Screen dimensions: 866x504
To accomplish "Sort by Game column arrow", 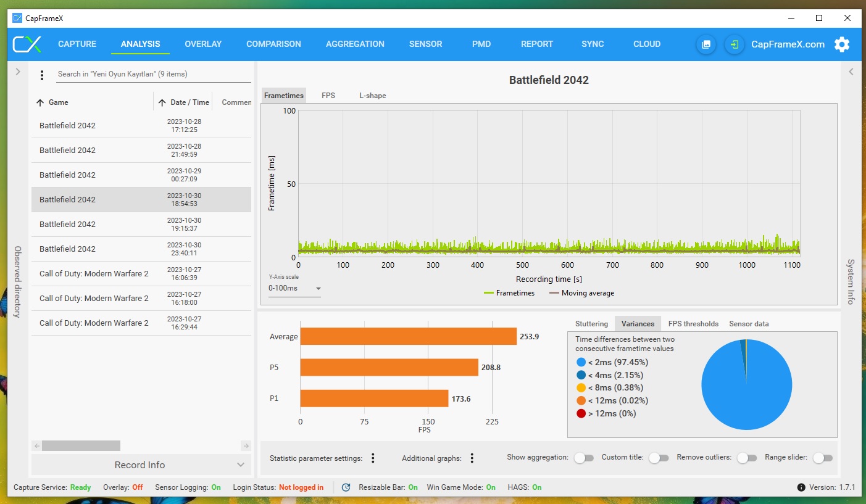I will tap(40, 102).
